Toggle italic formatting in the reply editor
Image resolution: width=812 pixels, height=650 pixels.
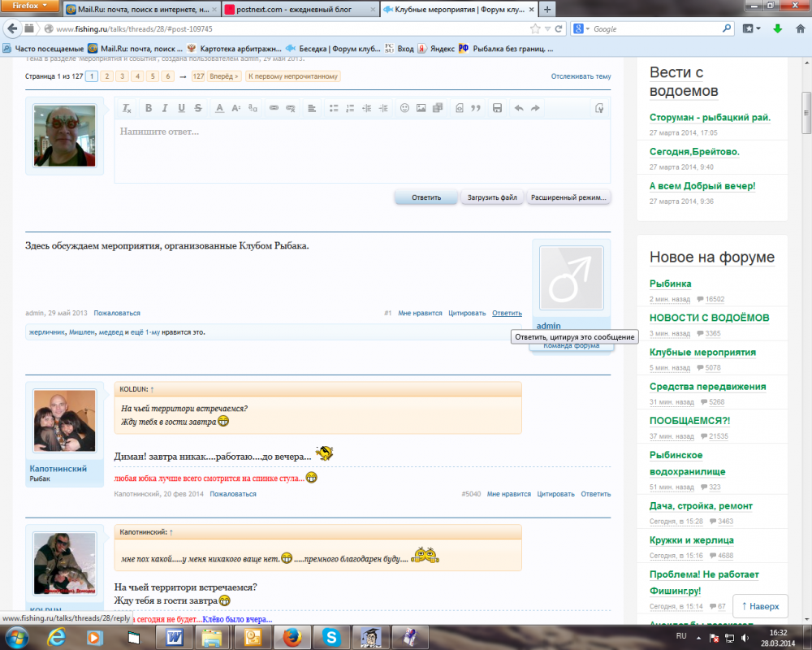point(164,108)
